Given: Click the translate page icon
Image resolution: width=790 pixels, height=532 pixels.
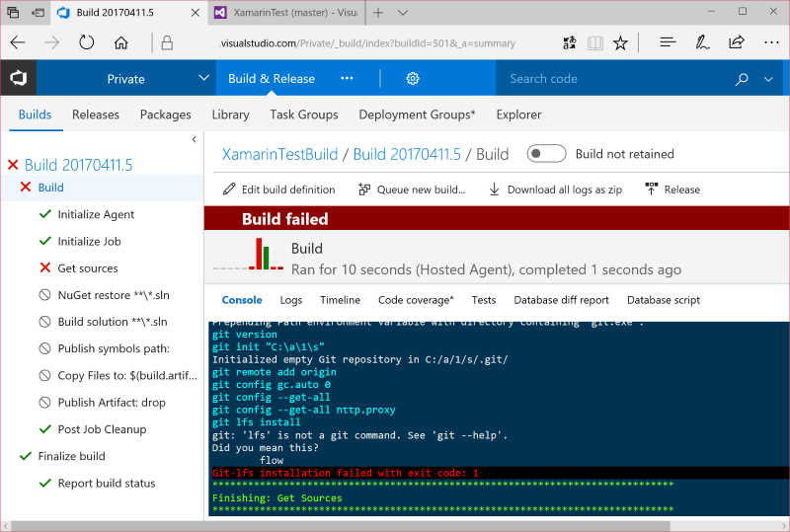Looking at the screenshot, I should pyautogui.click(x=570, y=42).
